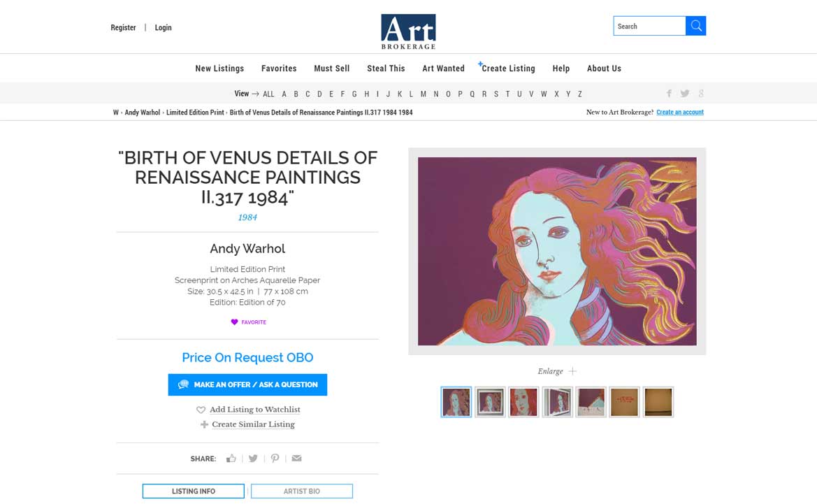Click Andy Warhol breadcrumb link
The height and width of the screenshot is (504, 817).
[x=143, y=112]
